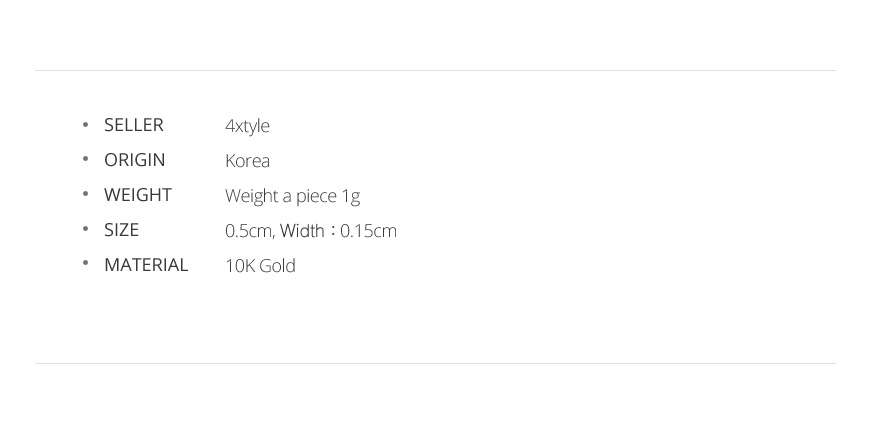Click the SIZE label

(x=121, y=230)
